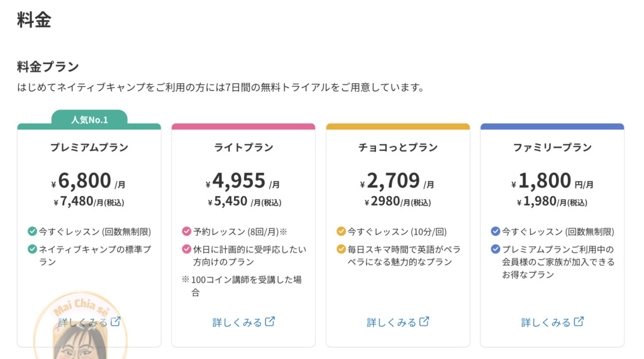
Task: Click green checkmark beside 今すぐレッスン (回数無制限) in プレミアムプラン
Action: tap(32, 231)
